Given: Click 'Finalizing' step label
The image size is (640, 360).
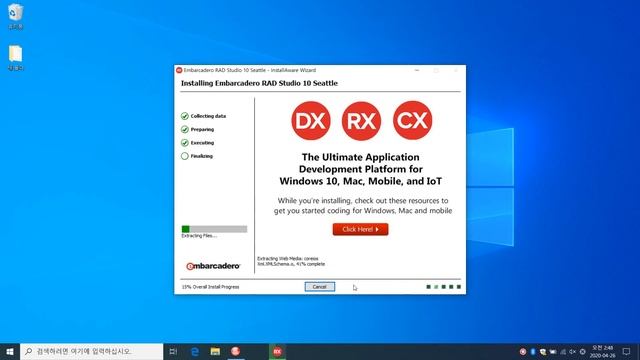Looking at the screenshot, I should point(202,156).
